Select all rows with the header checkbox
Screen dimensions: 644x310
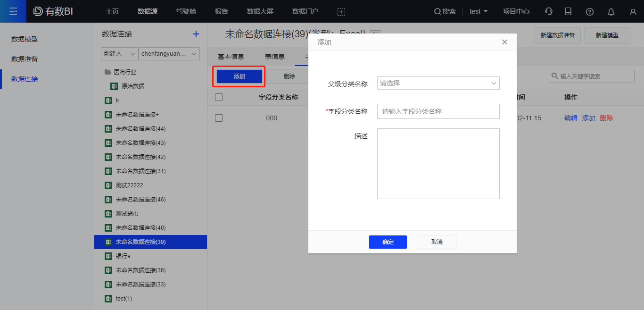click(x=218, y=97)
